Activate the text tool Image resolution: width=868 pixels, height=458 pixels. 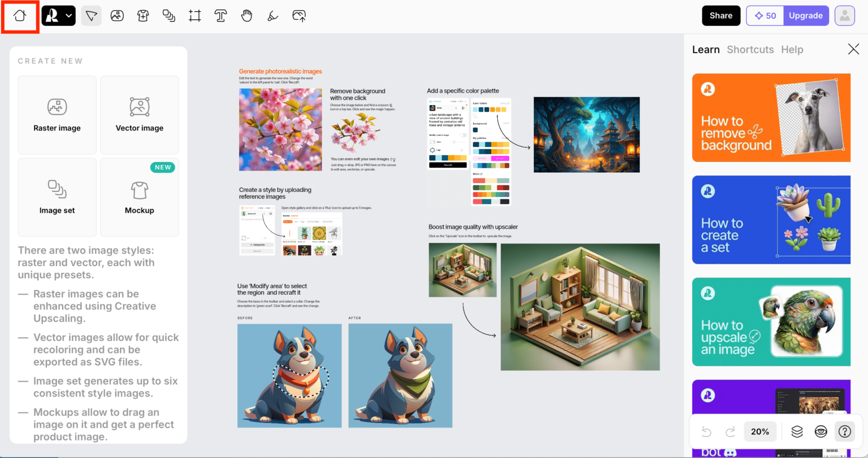[x=221, y=16]
